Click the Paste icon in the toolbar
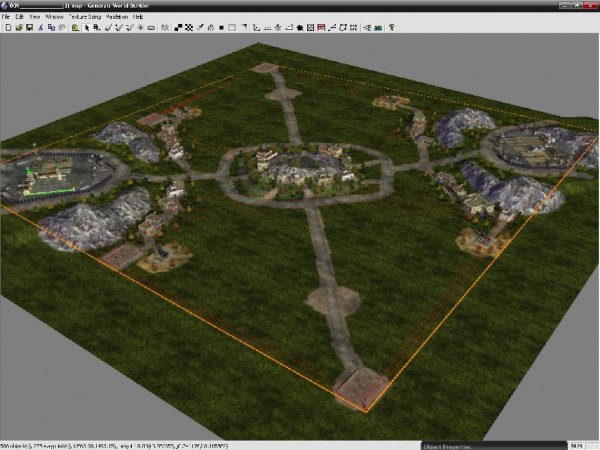 62,27
